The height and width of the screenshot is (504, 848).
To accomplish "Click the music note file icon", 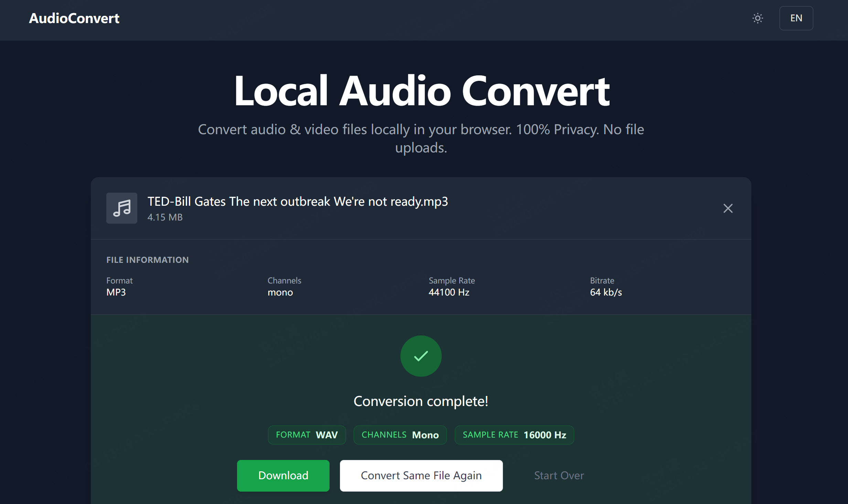I will coord(121,208).
